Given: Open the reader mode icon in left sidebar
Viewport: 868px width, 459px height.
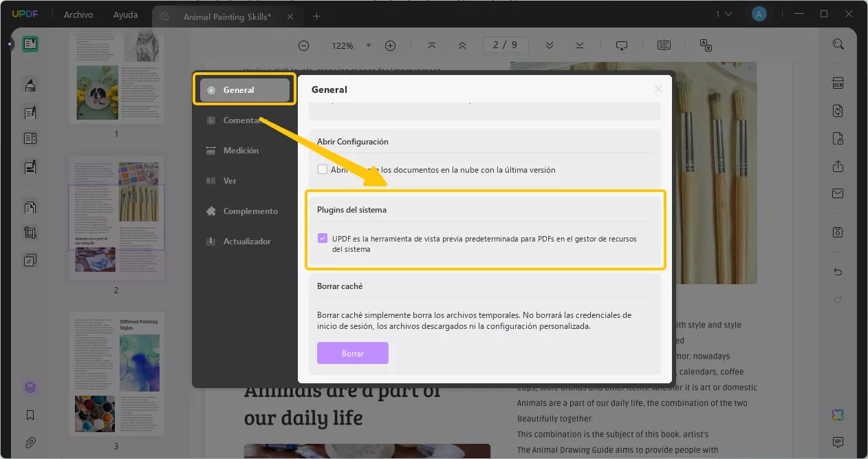Looking at the screenshot, I should (30, 45).
